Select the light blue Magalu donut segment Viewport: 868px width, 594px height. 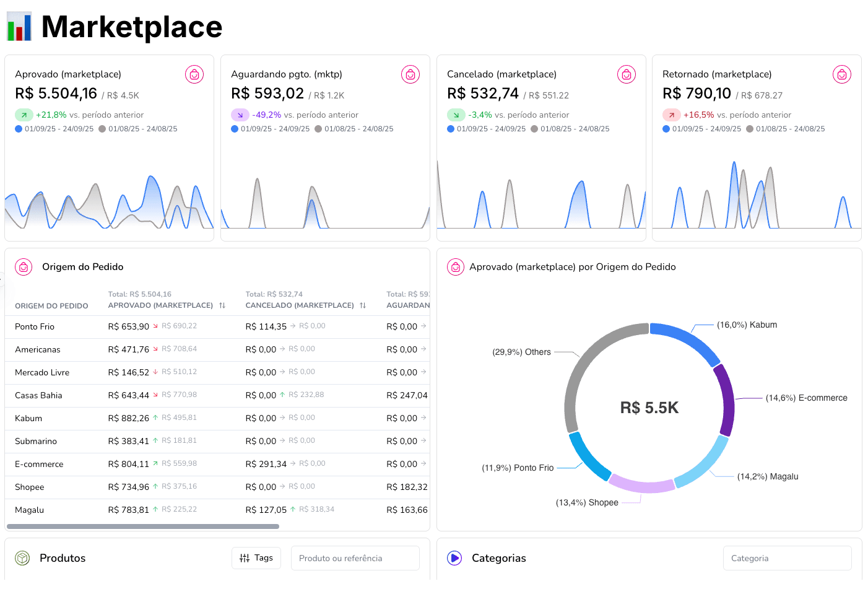coord(704,464)
